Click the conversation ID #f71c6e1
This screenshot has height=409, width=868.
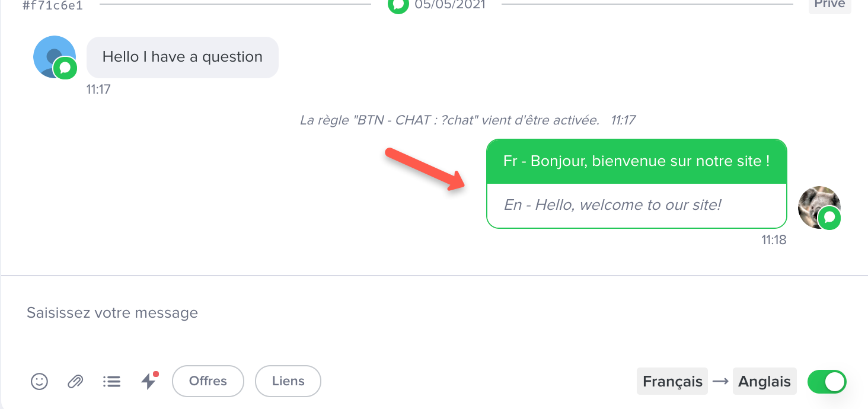(53, 6)
